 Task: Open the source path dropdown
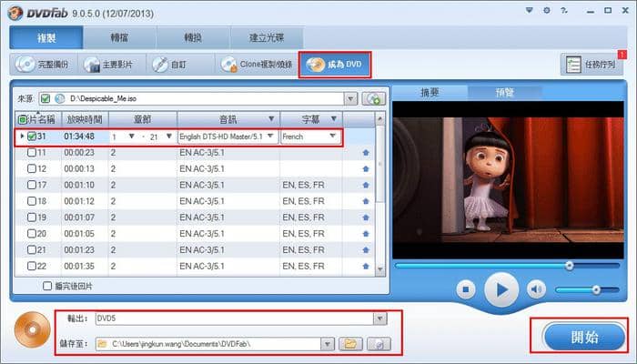(x=350, y=98)
